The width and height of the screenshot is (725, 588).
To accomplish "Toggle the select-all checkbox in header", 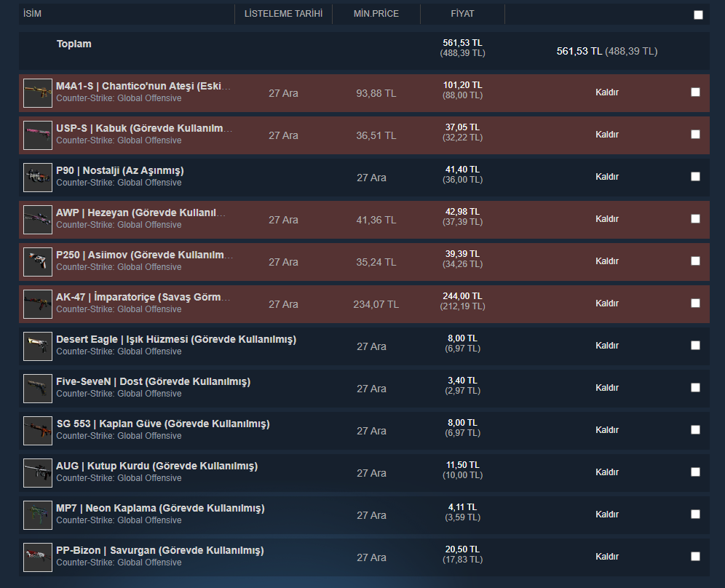I will click(x=698, y=15).
